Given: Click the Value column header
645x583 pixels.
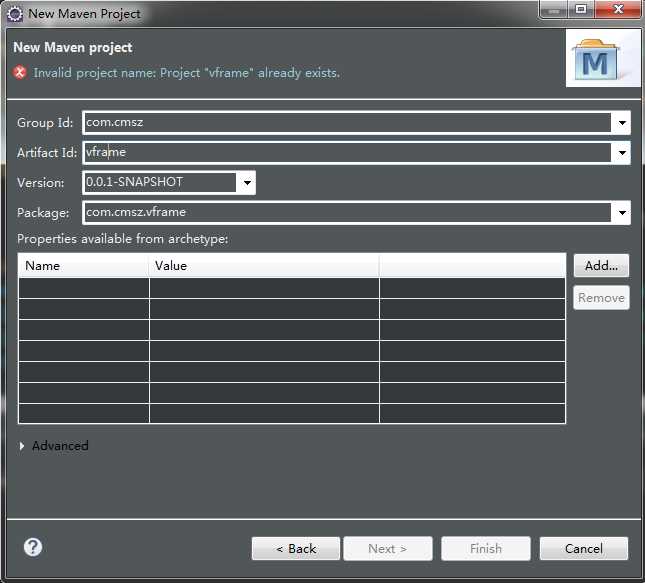Looking at the screenshot, I should 264,266.
